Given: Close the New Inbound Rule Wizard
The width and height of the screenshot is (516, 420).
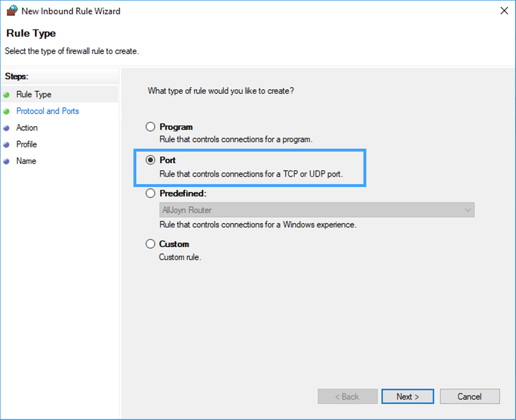Looking at the screenshot, I should (x=504, y=11).
